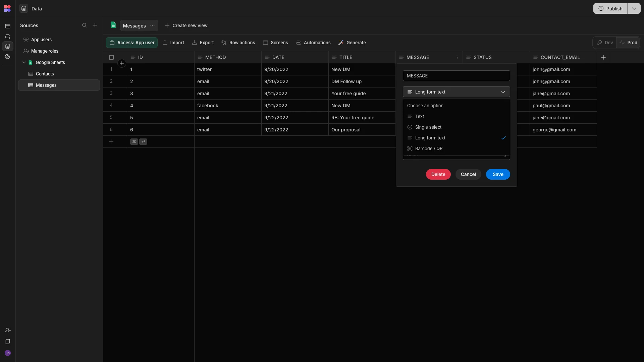This screenshot has width=644, height=362.
Task: Save the column changes
Action: point(498,174)
